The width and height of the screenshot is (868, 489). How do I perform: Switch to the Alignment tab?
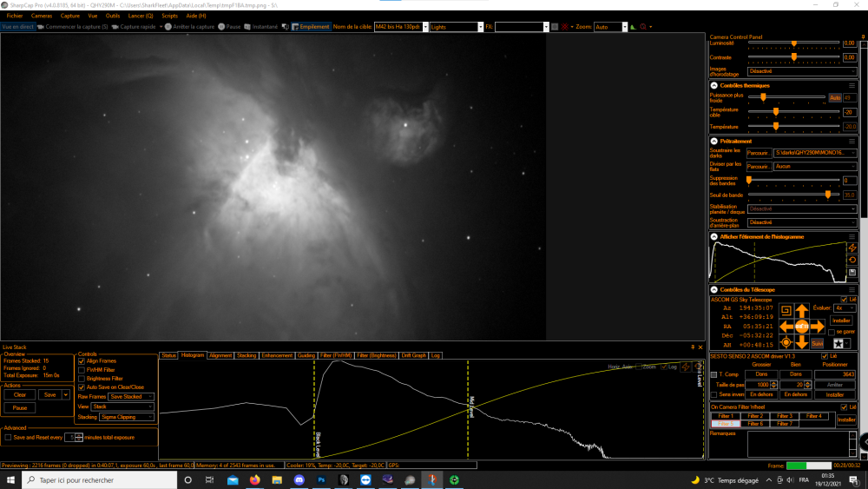click(x=220, y=355)
